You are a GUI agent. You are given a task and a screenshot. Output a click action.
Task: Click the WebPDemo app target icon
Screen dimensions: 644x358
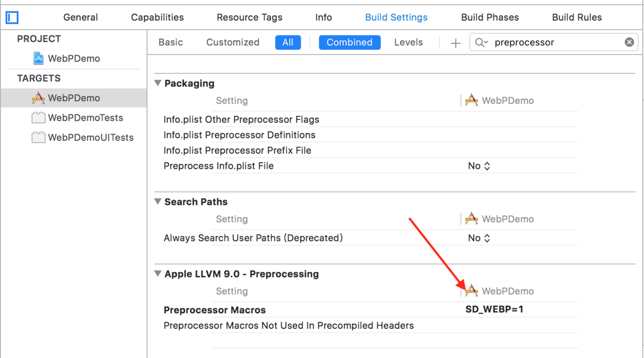38,98
